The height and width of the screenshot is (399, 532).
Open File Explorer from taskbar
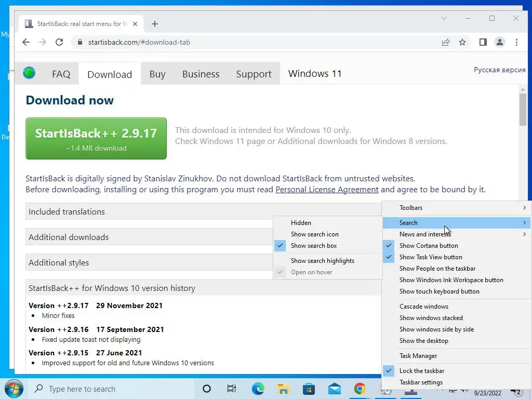283,389
